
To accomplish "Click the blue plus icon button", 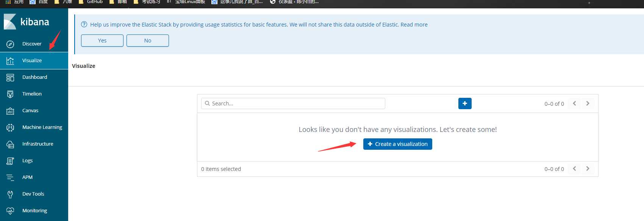I will pos(465,103).
